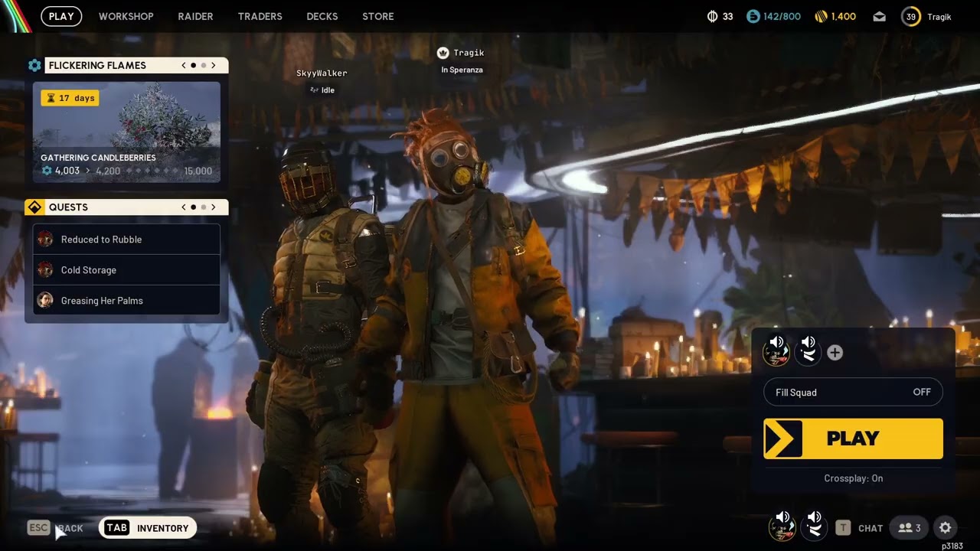Mute first squad voice in bottom bar
This screenshot has width=980, height=551.
(x=782, y=527)
